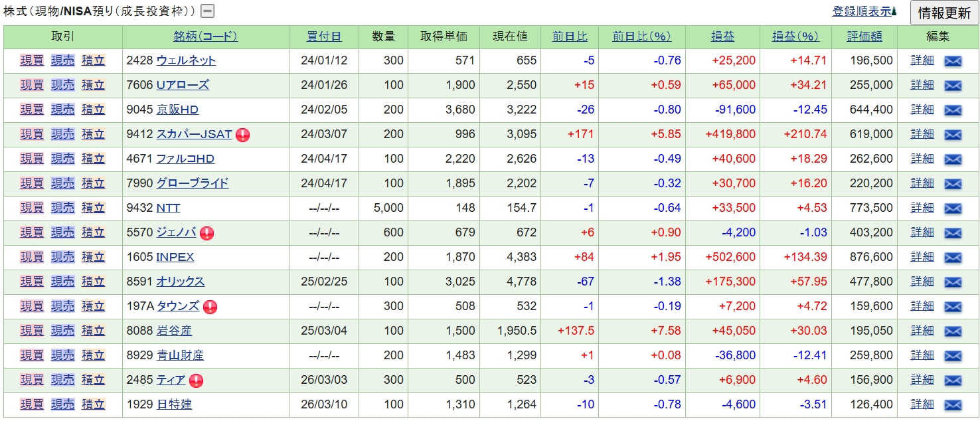Click the mail icon in the ウェルネット row
Image resolution: width=980 pixels, height=421 pixels.
tap(953, 61)
